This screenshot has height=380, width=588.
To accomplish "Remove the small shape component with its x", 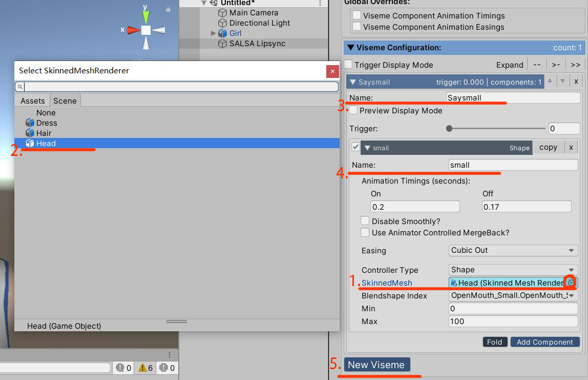I will (x=571, y=147).
